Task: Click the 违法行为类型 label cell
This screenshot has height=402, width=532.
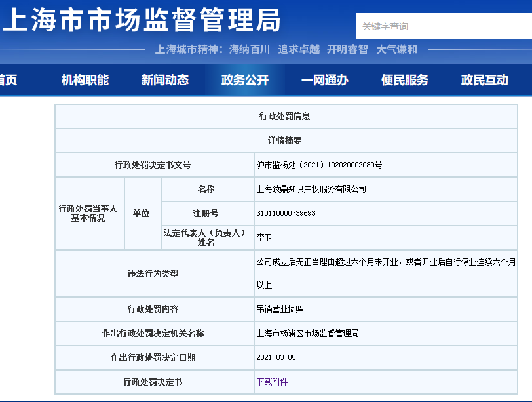Action: [155, 273]
